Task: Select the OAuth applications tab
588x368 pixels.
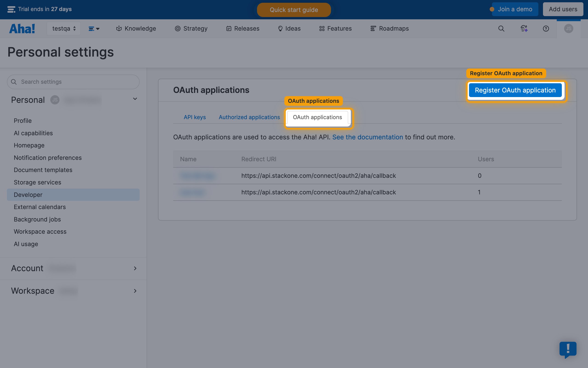Action: pos(317,117)
